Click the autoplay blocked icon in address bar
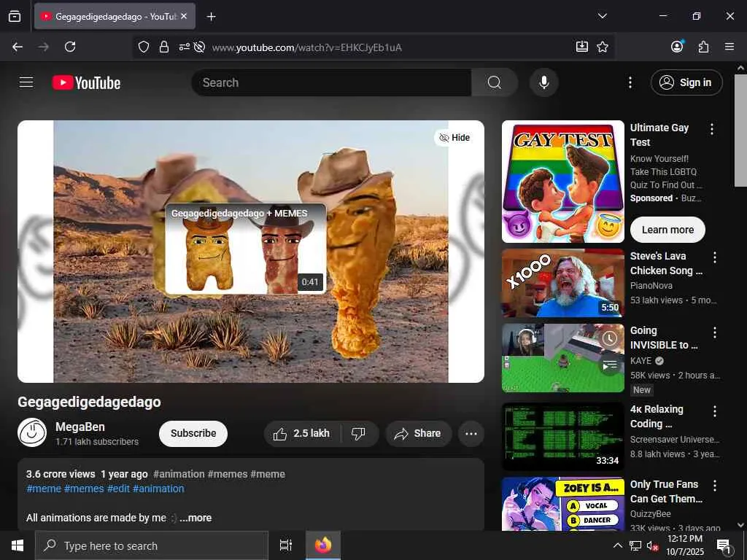Image resolution: width=747 pixels, height=560 pixels. coord(200,47)
